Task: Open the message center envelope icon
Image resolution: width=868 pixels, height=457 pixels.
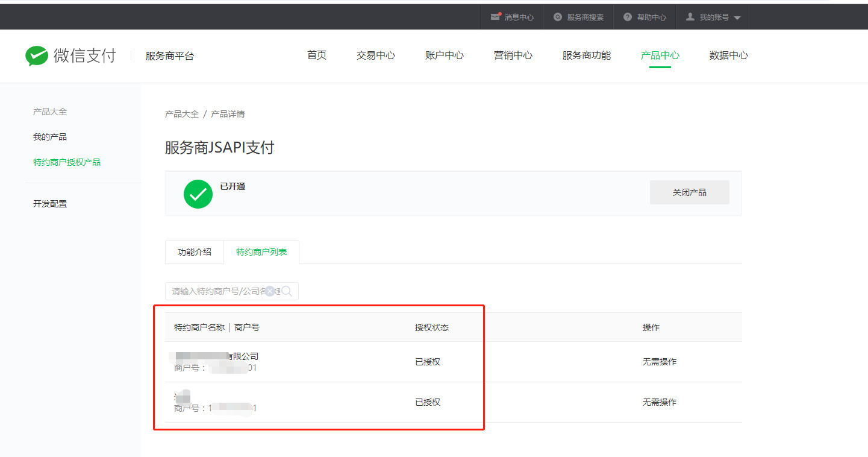Action: [x=496, y=17]
